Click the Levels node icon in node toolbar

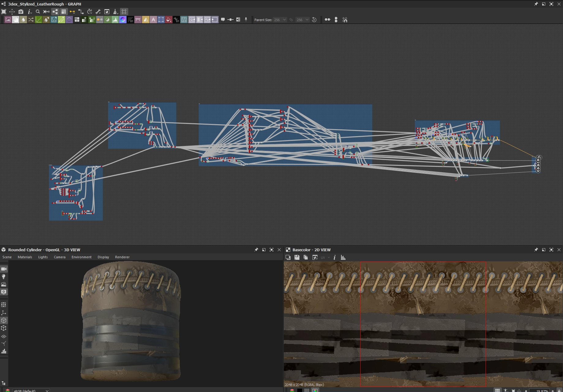[115, 20]
